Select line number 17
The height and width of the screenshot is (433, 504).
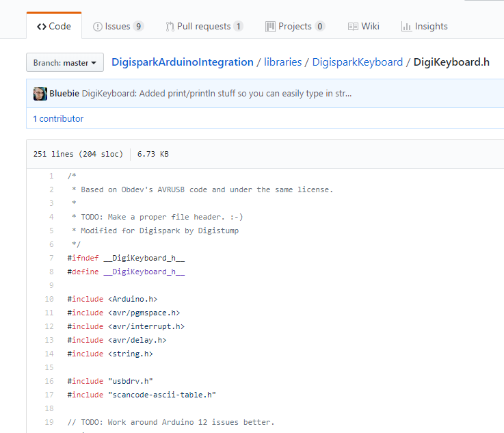49,395
